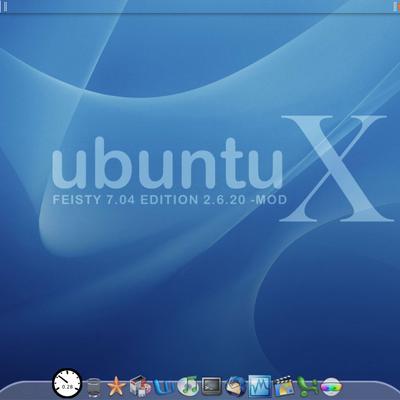400x400 pixels.
Task: Click the top panel's left grip handle
Action: (5, 6)
